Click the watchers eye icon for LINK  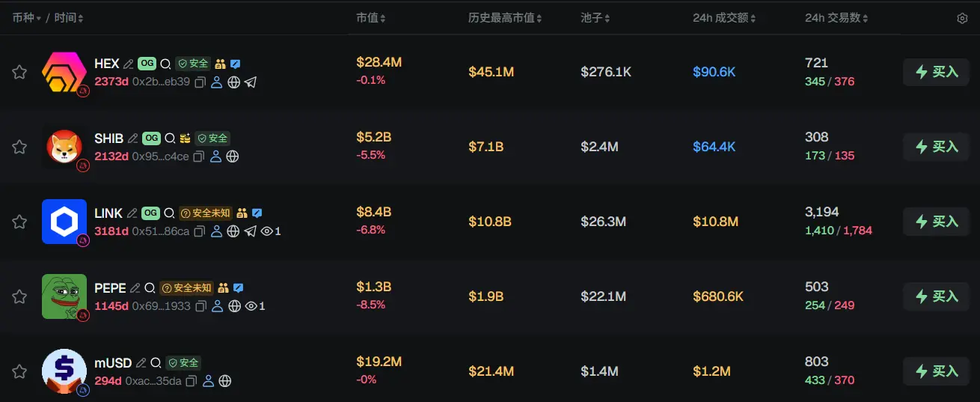coord(267,231)
